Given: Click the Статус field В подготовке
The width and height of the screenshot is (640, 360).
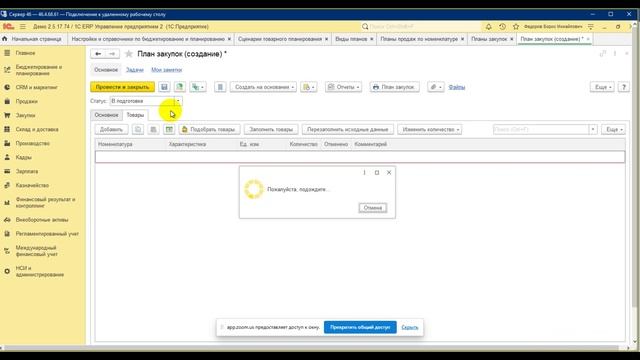Looking at the screenshot, I should [142, 101].
